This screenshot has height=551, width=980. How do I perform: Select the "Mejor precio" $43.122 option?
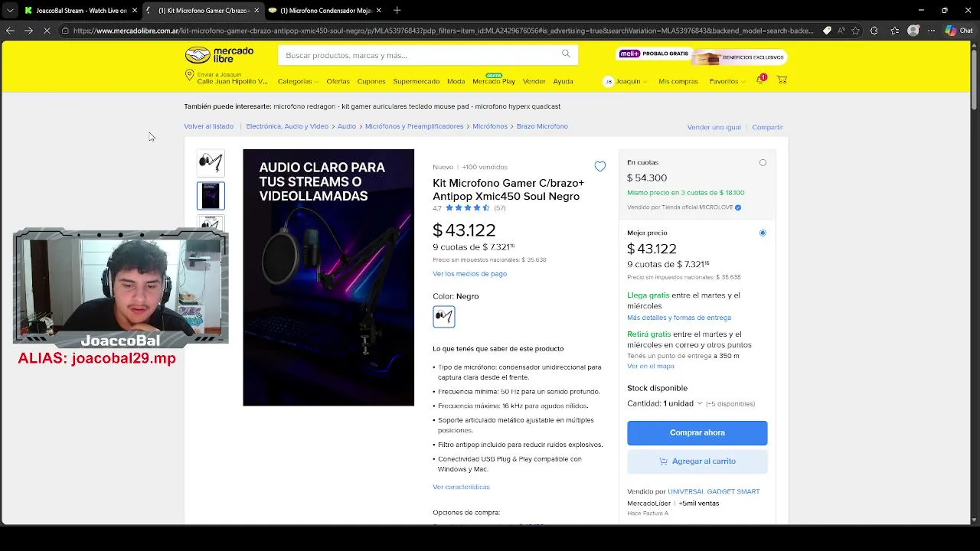point(763,233)
